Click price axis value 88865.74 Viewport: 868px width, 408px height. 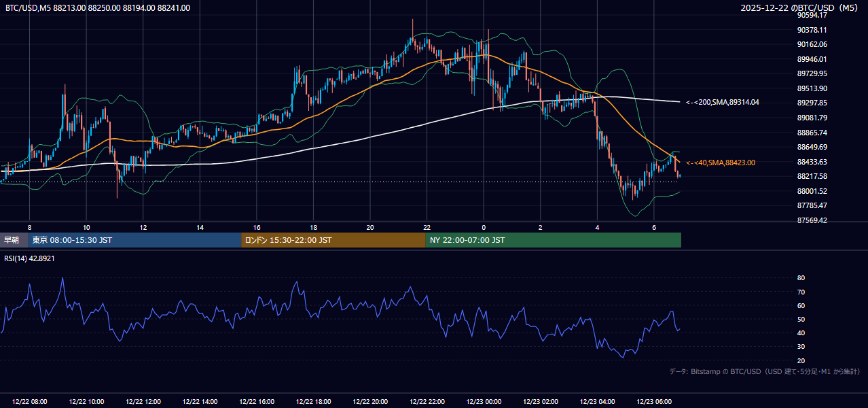[x=812, y=133]
